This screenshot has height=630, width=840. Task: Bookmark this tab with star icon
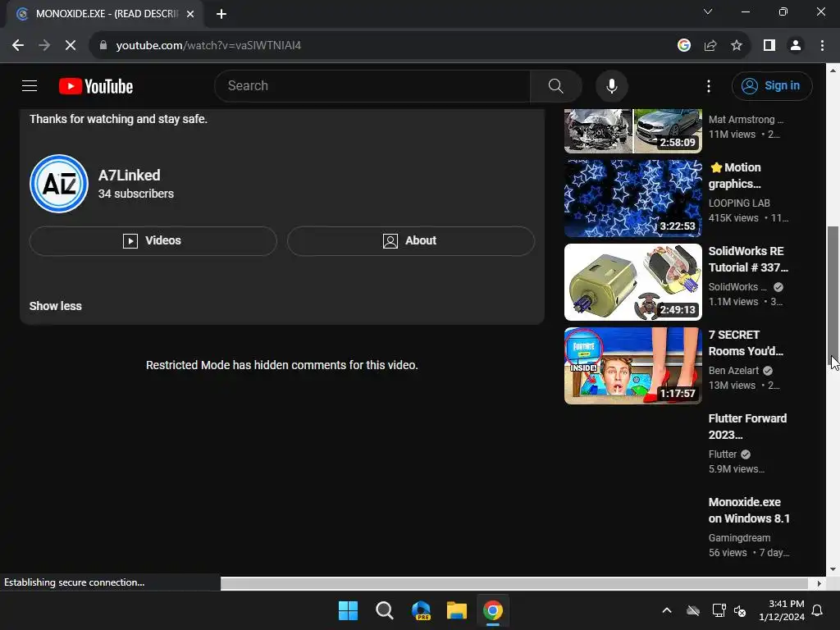click(x=737, y=46)
